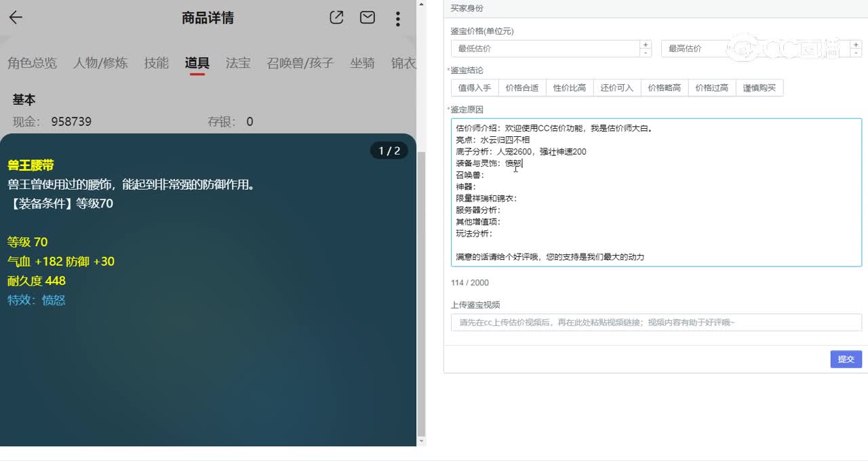Open the message envelope icon

[367, 18]
